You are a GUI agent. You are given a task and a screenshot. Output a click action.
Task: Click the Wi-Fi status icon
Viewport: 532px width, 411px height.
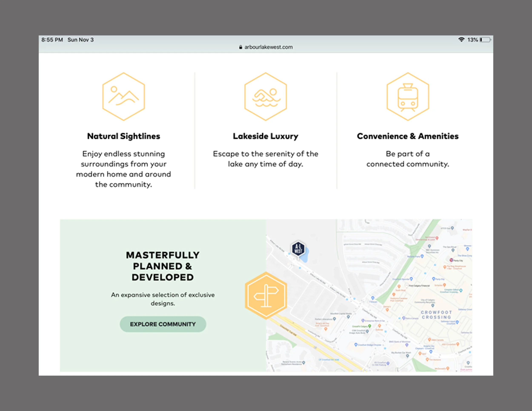pos(461,40)
